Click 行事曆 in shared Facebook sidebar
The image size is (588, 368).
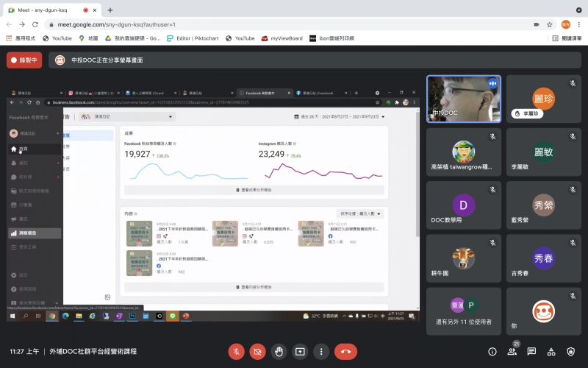click(x=34, y=205)
